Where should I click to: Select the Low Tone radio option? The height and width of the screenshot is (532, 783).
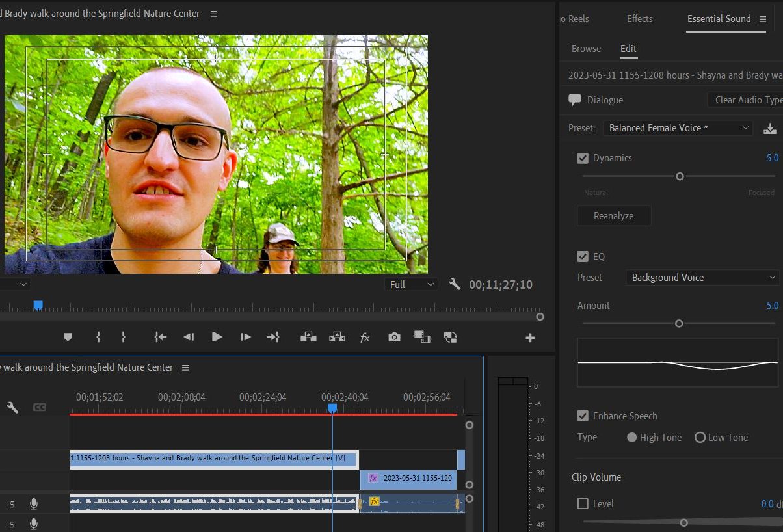[x=700, y=438]
